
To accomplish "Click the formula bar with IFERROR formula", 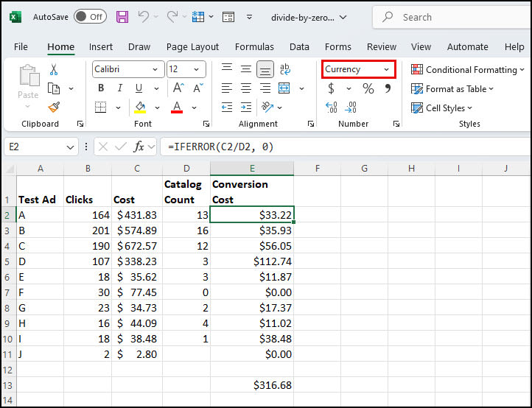I will [346, 147].
